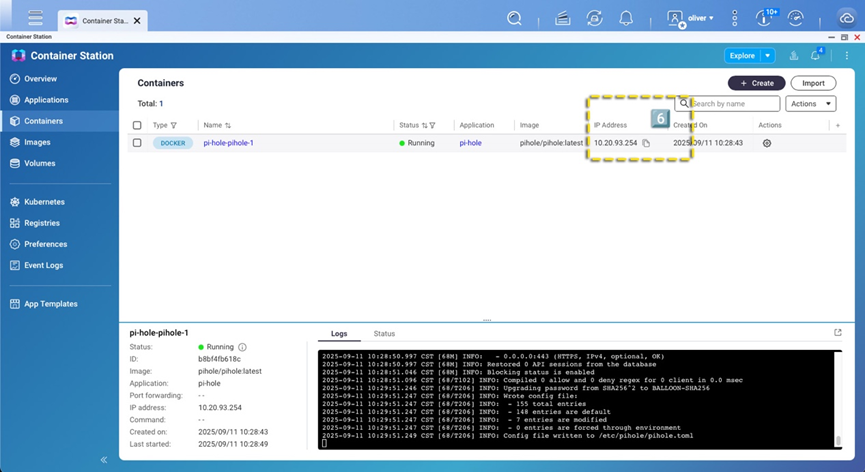Viewport: 865px width, 472px height.
Task: Click the gear icon in Actions column
Action: (767, 143)
